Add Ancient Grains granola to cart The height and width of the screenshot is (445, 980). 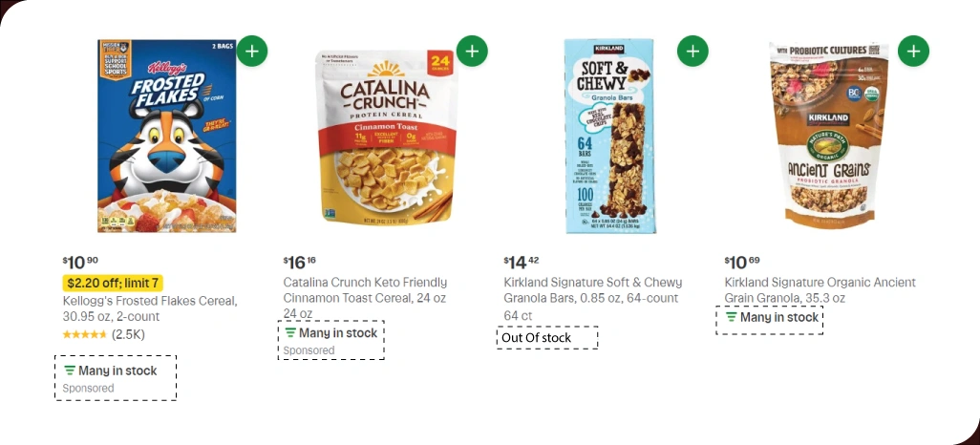pos(913,52)
